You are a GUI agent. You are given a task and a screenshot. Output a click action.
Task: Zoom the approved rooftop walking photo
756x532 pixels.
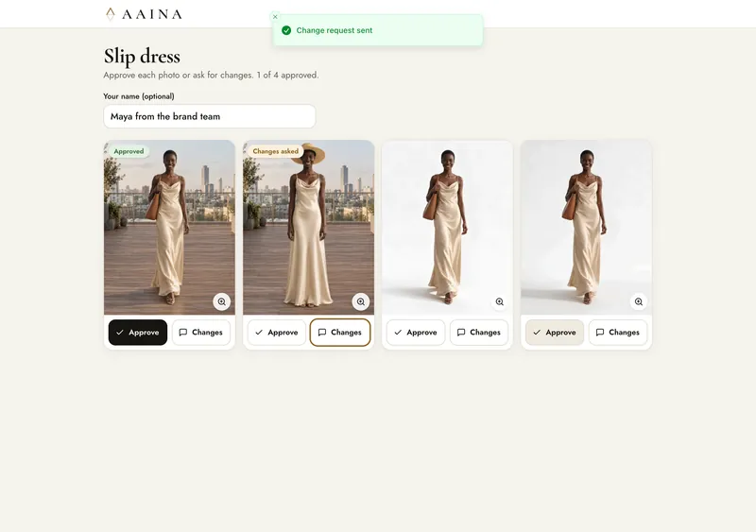[x=222, y=302]
